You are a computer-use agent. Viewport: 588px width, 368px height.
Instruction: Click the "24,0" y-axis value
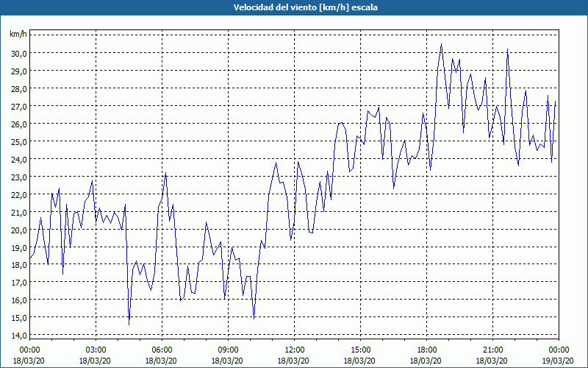click(19, 159)
